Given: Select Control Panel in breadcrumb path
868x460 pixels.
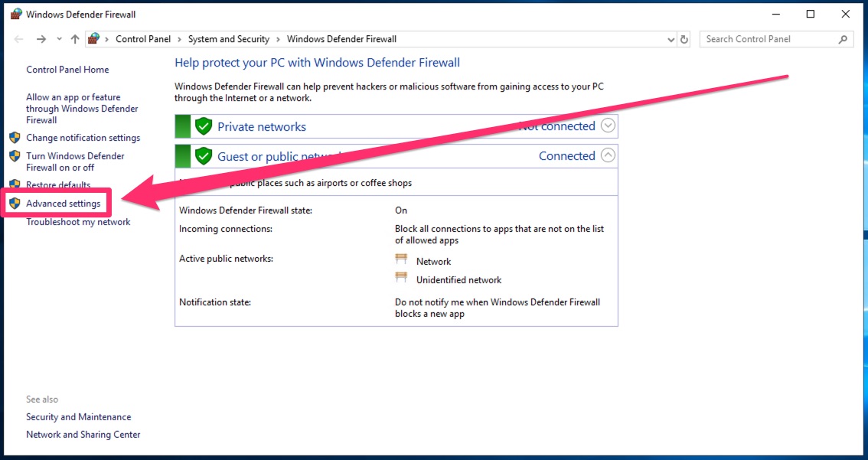Looking at the screenshot, I should tap(143, 39).
